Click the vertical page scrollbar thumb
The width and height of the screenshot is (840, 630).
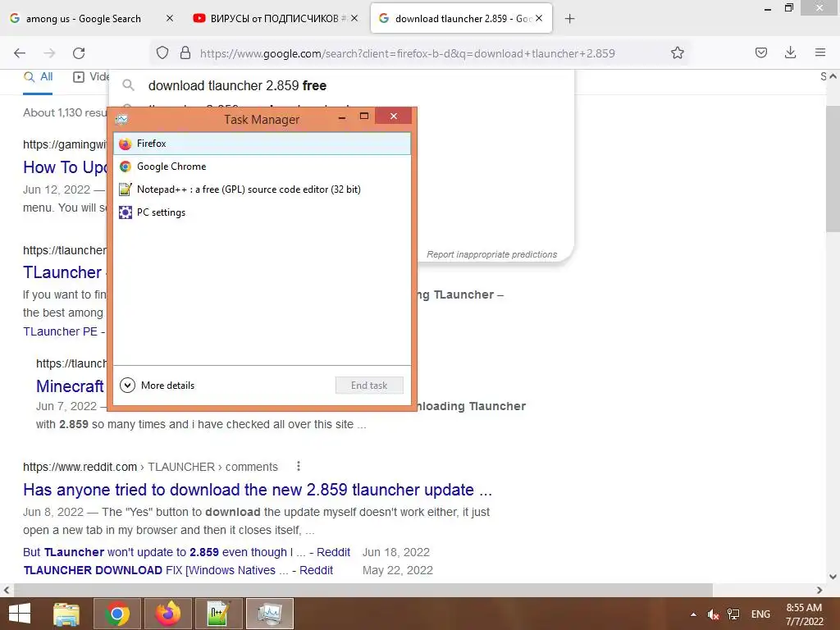tap(833, 169)
